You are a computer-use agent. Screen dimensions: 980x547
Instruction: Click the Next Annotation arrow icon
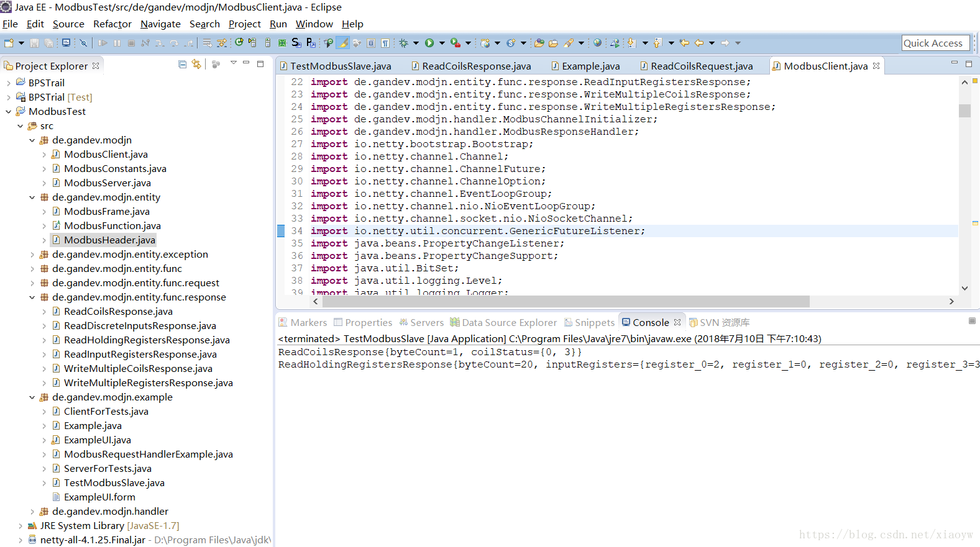631,43
